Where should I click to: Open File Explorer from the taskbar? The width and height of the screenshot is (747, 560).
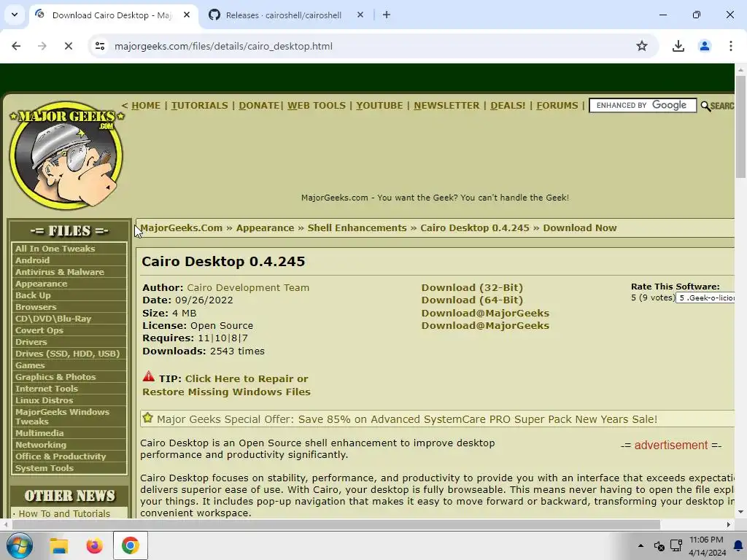[x=59, y=545]
